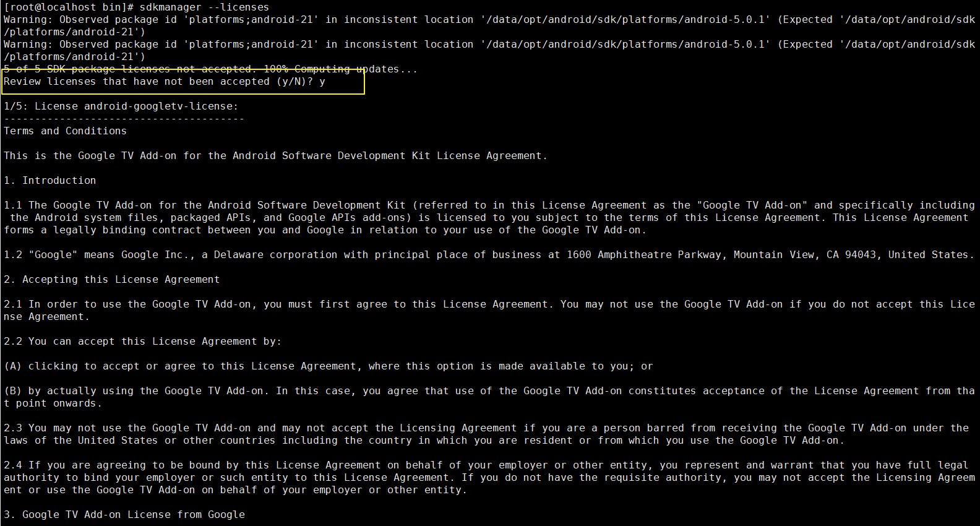The height and width of the screenshot is (526, 980).
Task: Click the '2. Accepting this License Agreement' heading
Action: point(112,280)
